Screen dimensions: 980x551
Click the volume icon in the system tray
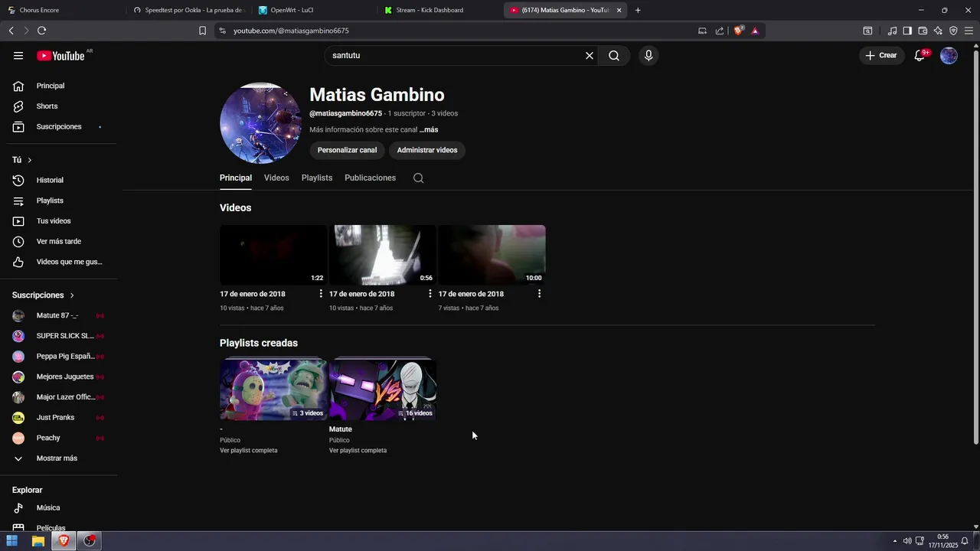[907, 541]
